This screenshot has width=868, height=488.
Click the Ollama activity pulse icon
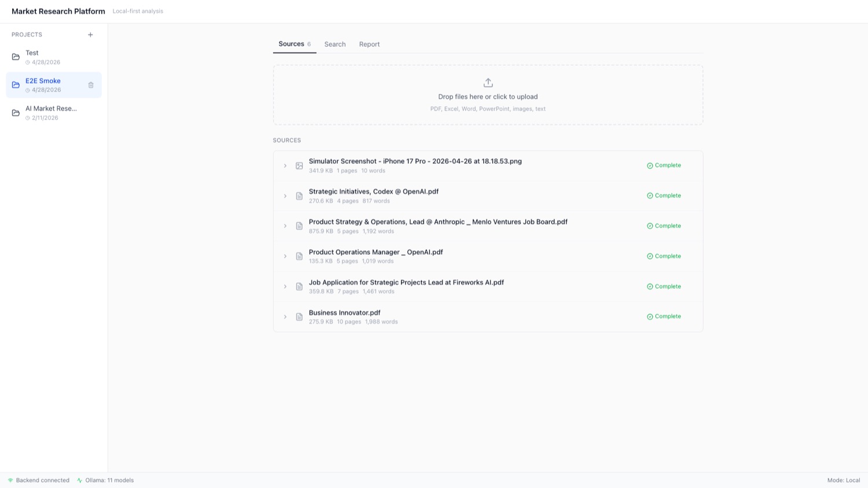pyautogui.click(x=80, y=480)
